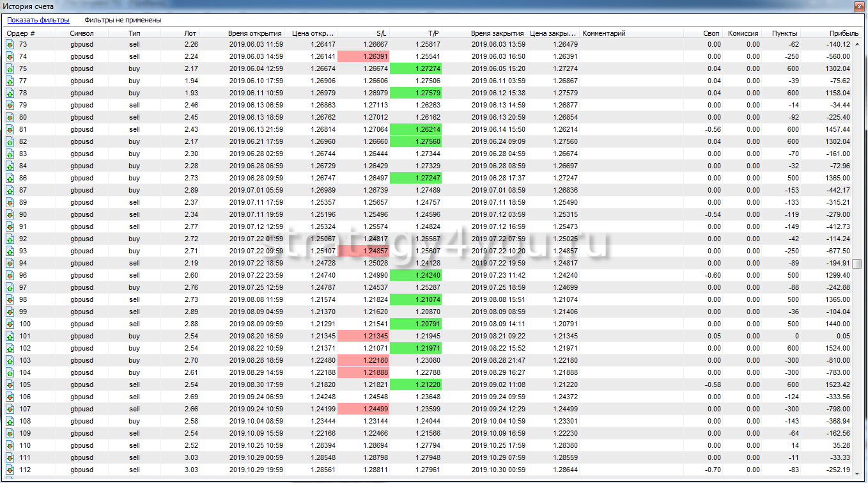Open the Показать фильтры link

38,20
